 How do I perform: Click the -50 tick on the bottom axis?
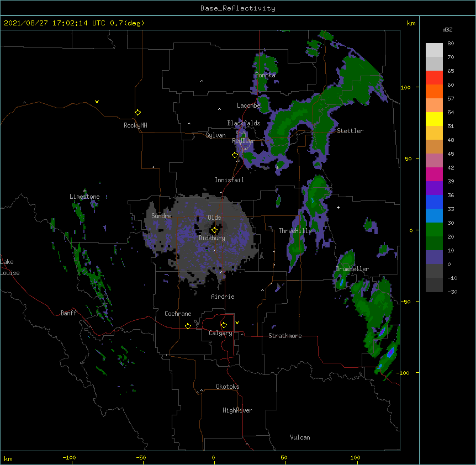[x=141, y=457]
